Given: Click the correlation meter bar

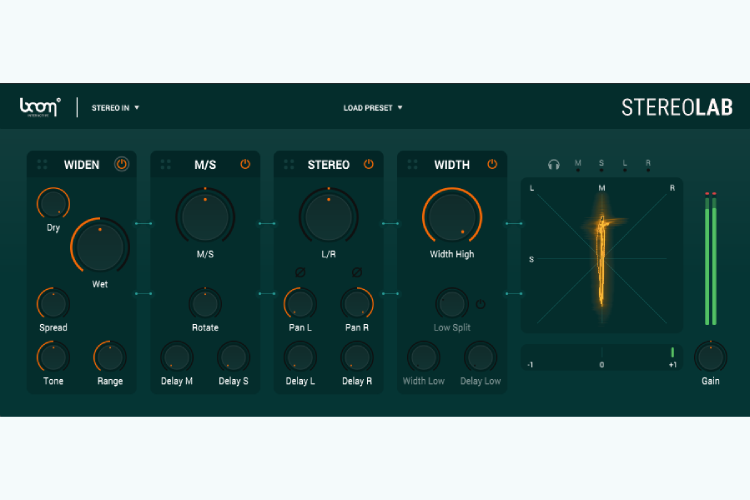Looking at the screenshot, I should coord(602,357).
